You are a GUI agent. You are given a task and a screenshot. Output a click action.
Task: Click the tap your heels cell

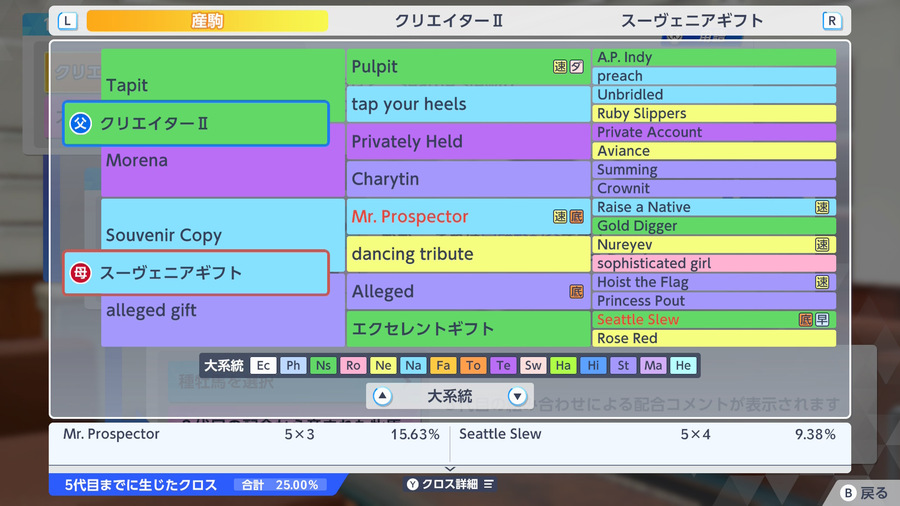[468, 104]
